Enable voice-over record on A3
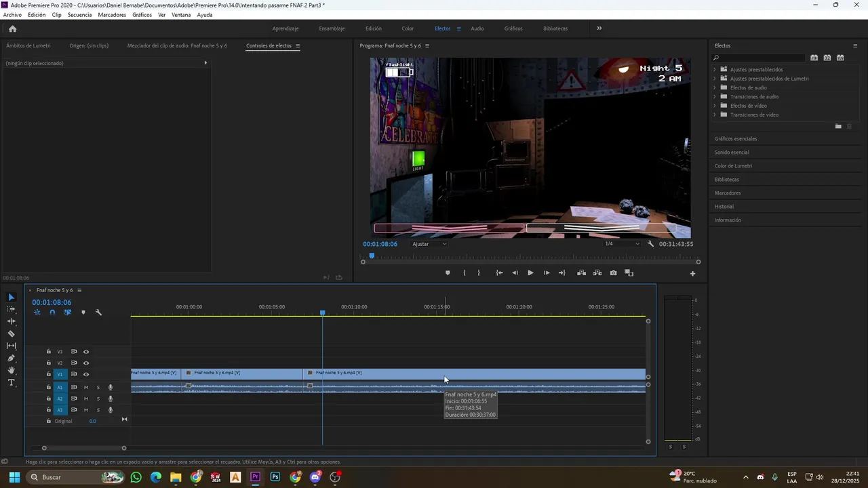This screenshot has height=488, width=868. [111, 410]
